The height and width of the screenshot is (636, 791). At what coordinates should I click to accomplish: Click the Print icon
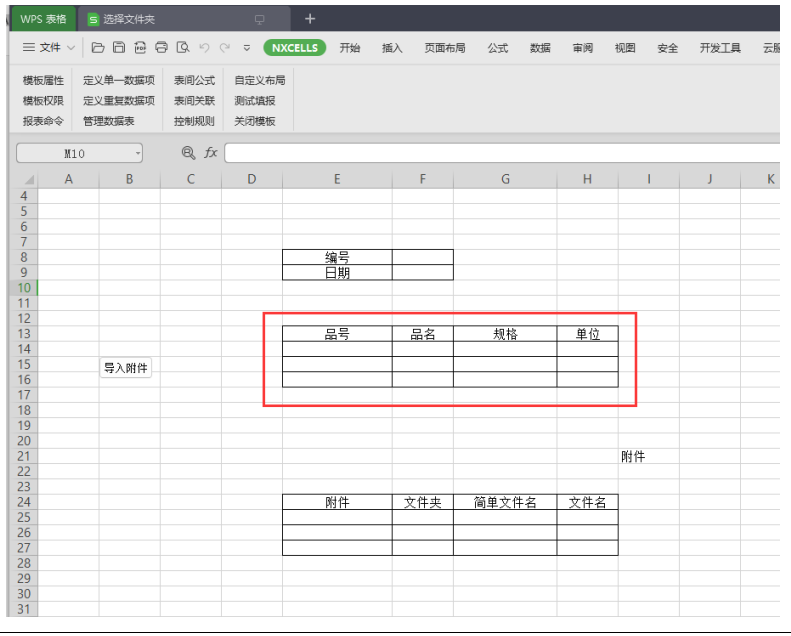161,47
